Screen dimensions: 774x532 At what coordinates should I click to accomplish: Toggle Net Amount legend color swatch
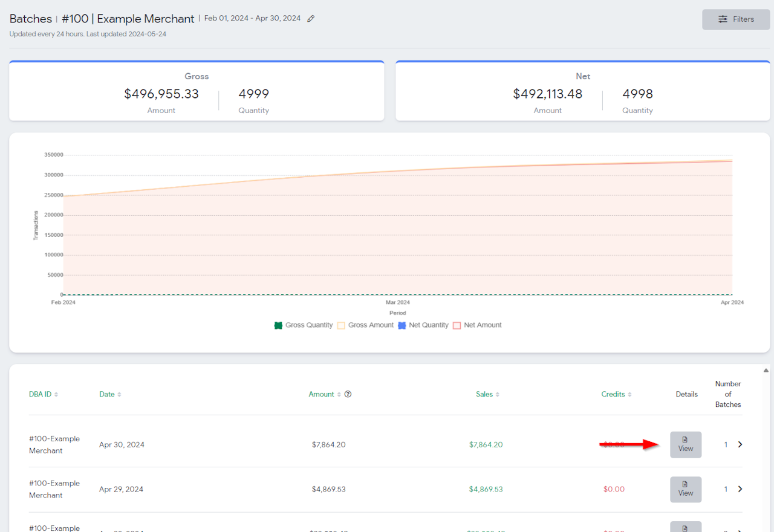tap(457, 325)
